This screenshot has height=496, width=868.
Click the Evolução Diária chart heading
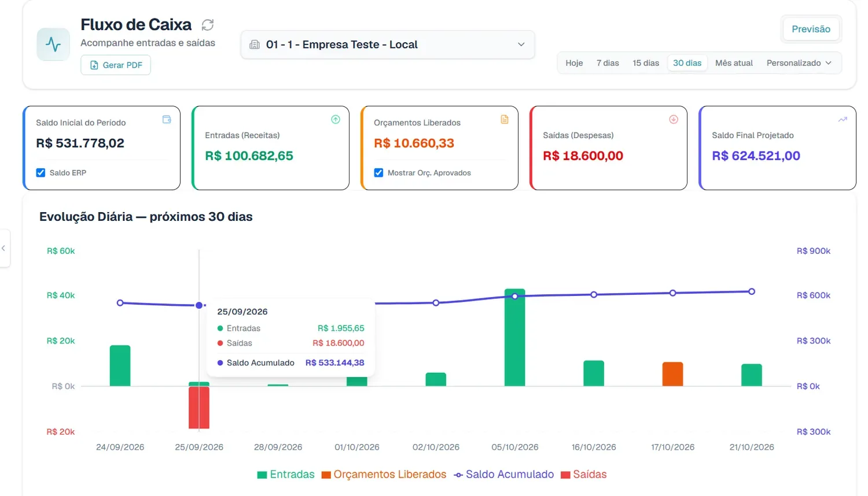146,217
